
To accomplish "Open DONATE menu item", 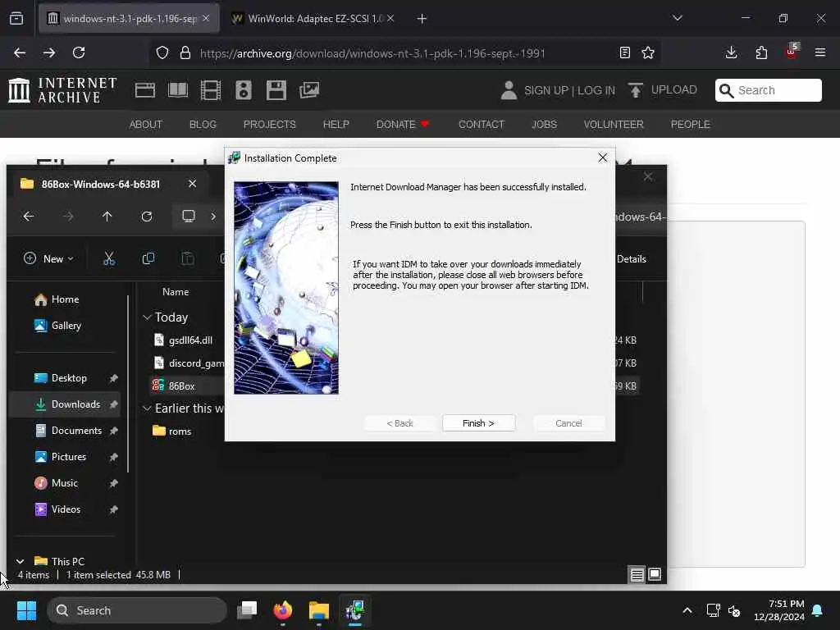I will (403, 125).
